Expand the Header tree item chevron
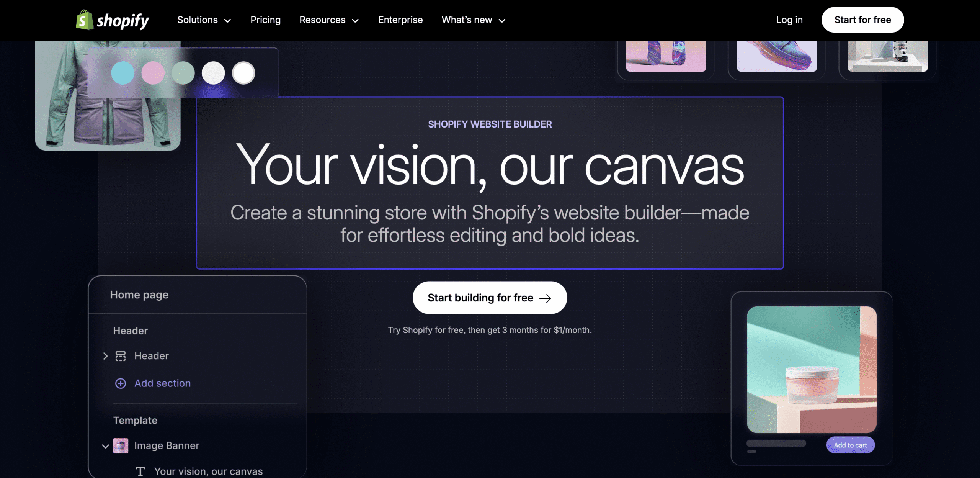The width and height of the screenshot is (980, 478). pyautogui.click(x=105, y=356)
